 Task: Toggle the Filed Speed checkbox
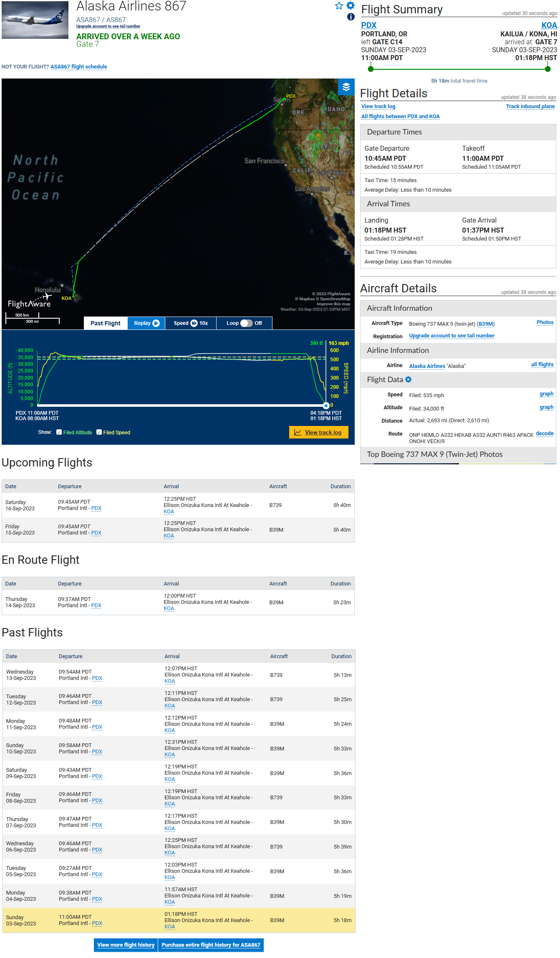click(x=99, y=432)
